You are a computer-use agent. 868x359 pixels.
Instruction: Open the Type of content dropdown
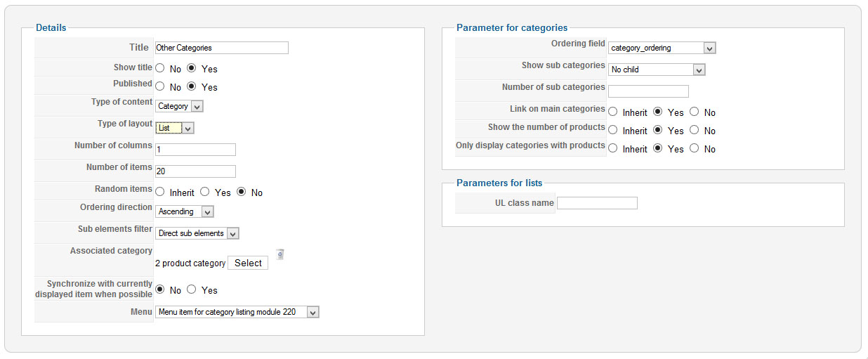(x=179, y=106)
